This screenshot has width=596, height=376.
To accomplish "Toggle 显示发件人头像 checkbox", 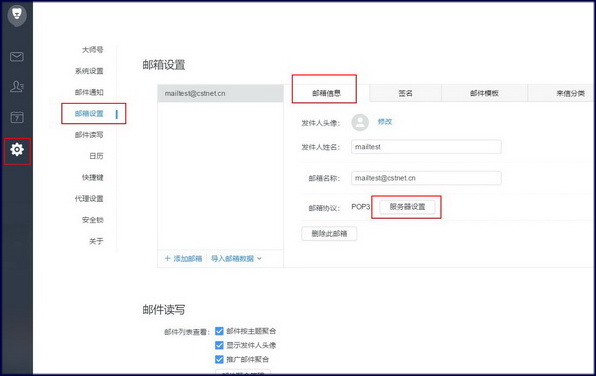I will (x=219, y=345).
